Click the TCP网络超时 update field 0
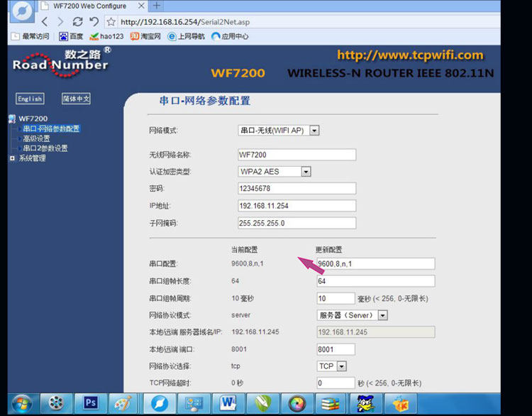Image resolution: width=532 pixels, height=416 pixels. click(336, 383)
